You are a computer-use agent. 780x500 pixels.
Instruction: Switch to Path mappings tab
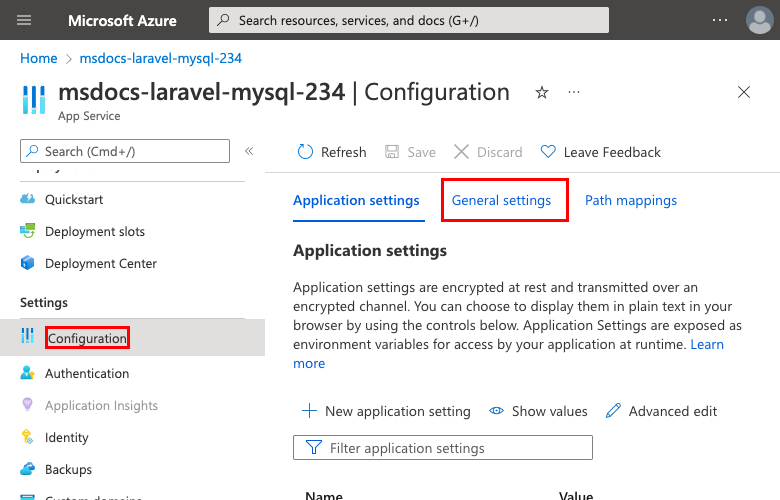[630, 200]
